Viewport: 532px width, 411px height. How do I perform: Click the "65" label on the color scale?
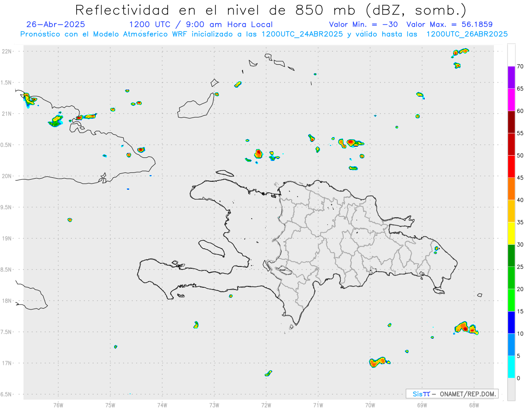(520, 89)
